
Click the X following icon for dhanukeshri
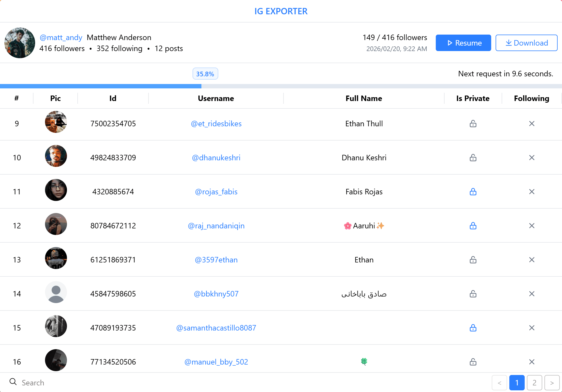pyautogui.click(x=532, y=158)
